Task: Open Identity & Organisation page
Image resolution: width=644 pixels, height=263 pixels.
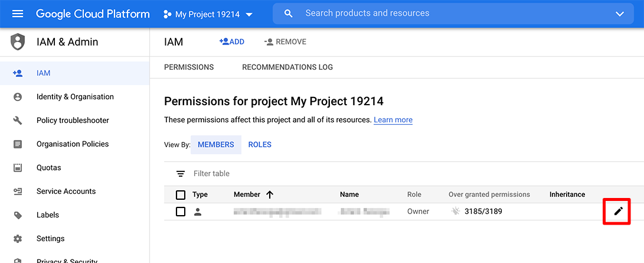Action: click(x=75, y=97)
